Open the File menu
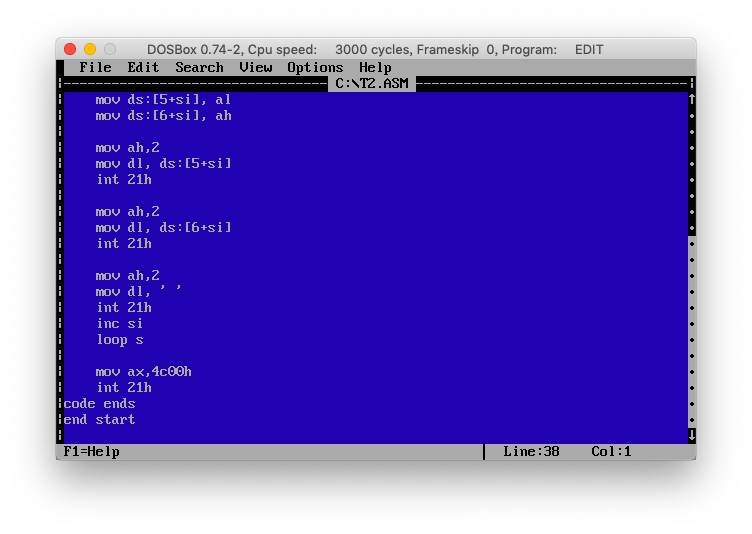 point(95,68)
